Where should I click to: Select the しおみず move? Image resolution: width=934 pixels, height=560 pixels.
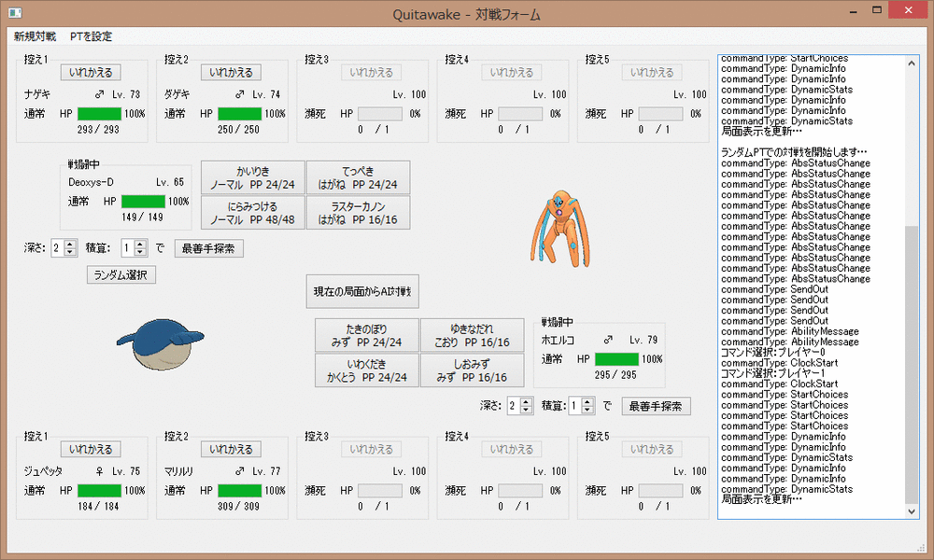pyautogui.click(x=473, y=371)
